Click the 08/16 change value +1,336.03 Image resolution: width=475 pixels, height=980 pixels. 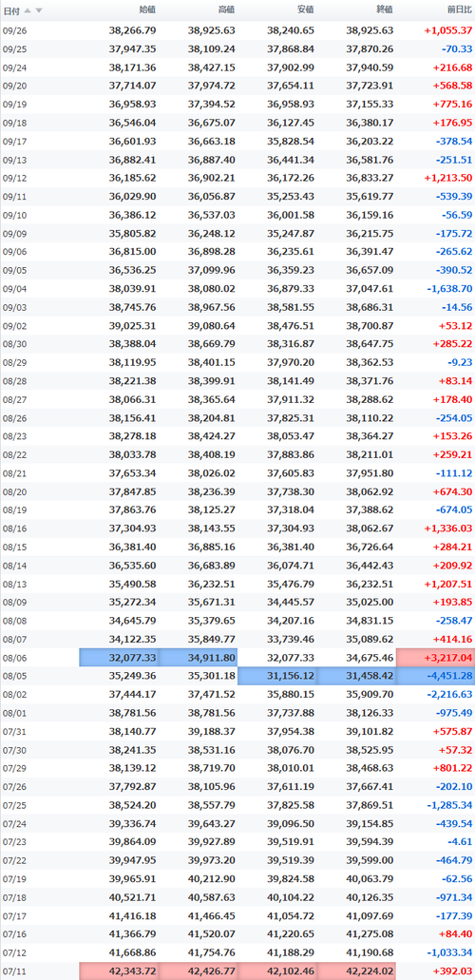[x=448, y=528]
